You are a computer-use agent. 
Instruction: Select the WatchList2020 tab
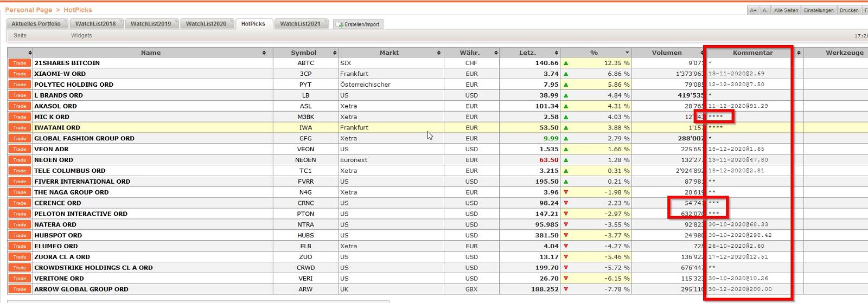click(206, 24)
